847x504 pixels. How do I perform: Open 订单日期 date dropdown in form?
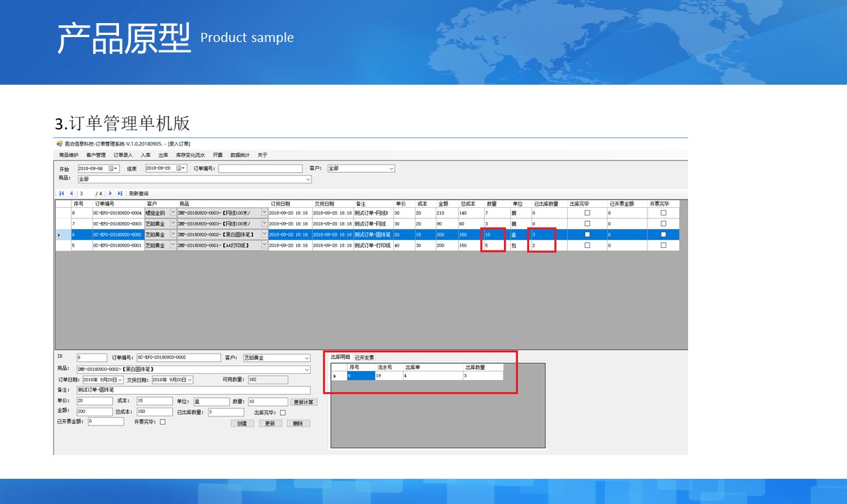[x=120, y=379]
